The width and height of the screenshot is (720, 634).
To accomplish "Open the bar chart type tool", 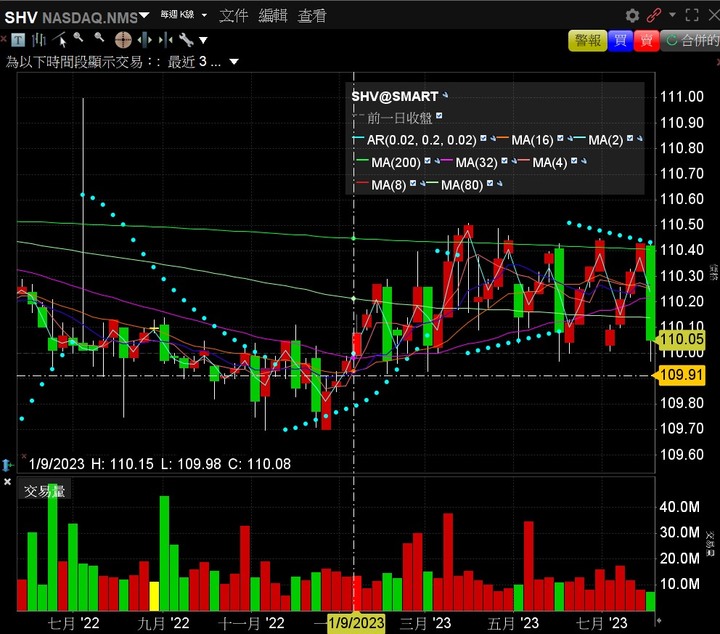I will (39, 40).
